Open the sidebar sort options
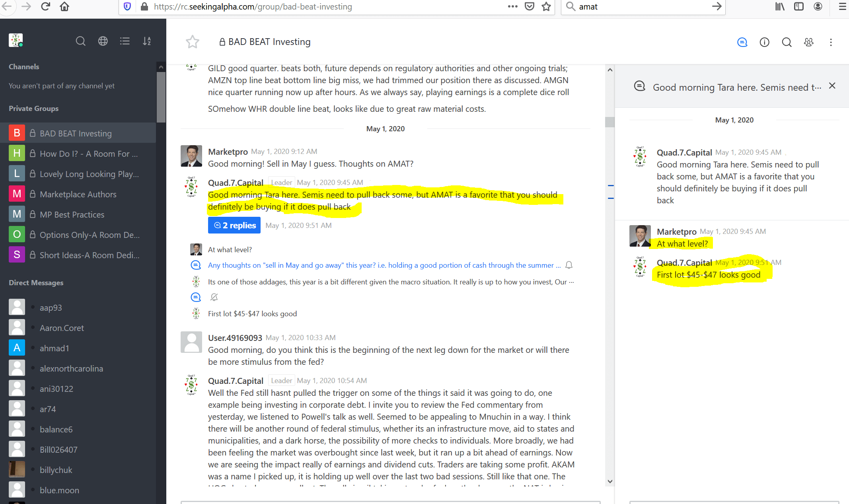The image size is (849, 504). (x=147, y=41)
